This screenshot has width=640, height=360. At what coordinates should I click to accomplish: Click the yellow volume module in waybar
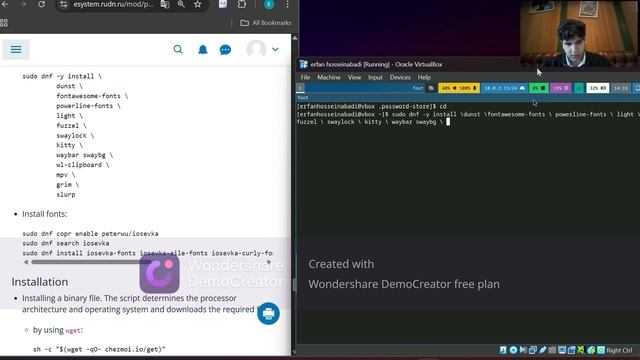tap(459, 88)
